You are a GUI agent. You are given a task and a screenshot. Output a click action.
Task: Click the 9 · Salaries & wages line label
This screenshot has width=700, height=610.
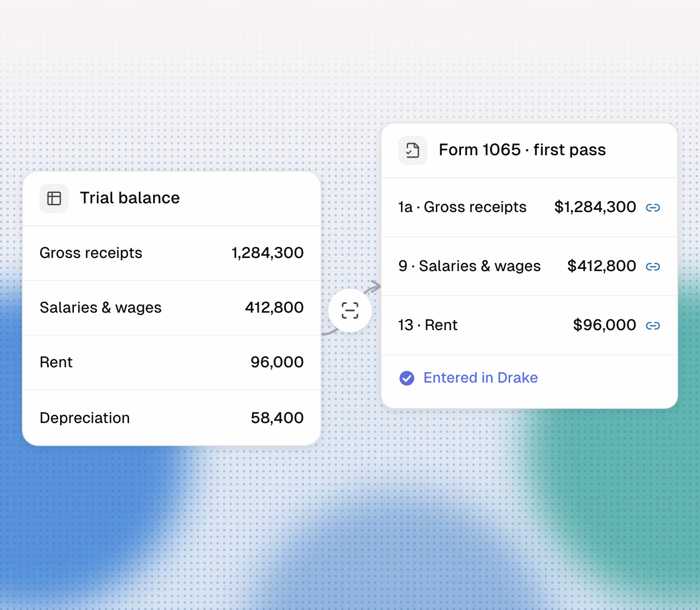[x=469, y=266]
